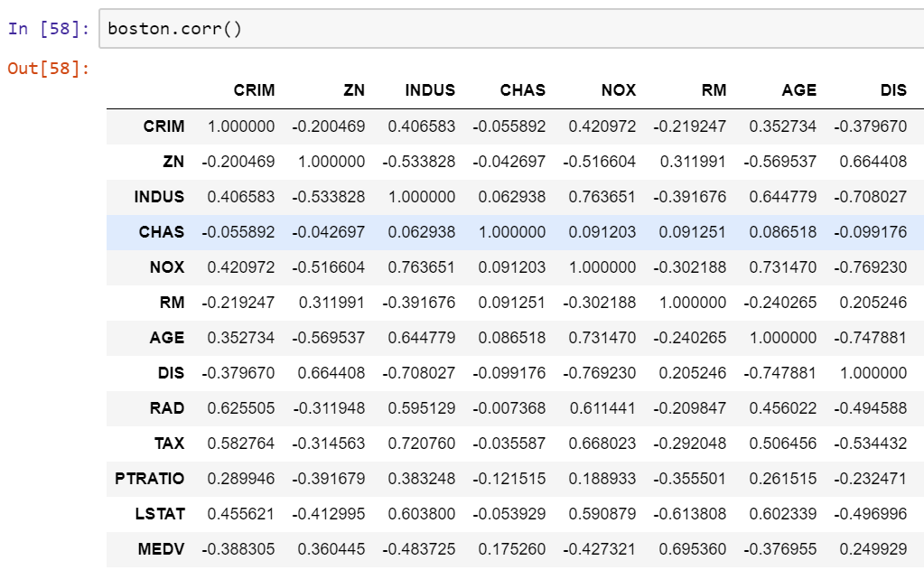Click cell value 0.091251 in CHAS row

pos(693,232)
